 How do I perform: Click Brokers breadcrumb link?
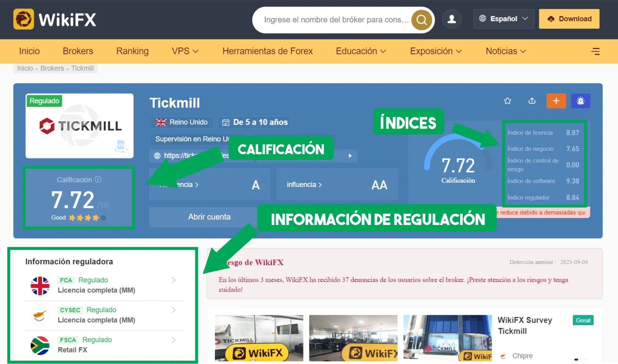click(52, 68)
